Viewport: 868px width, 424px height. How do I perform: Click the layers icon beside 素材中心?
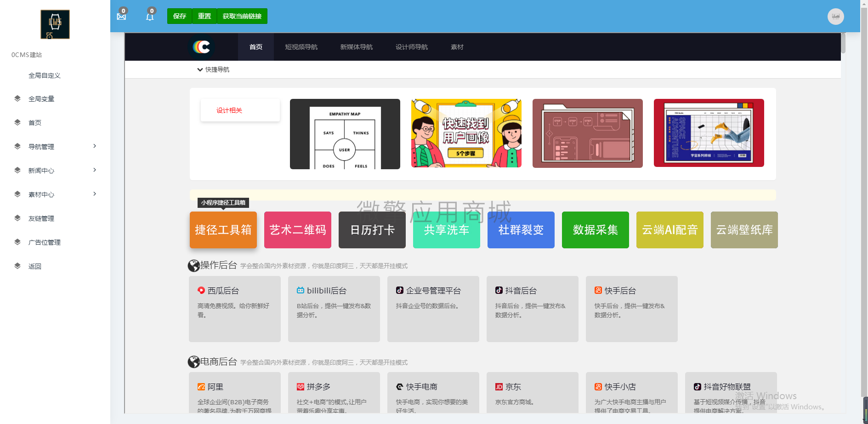tap(17, 194)
